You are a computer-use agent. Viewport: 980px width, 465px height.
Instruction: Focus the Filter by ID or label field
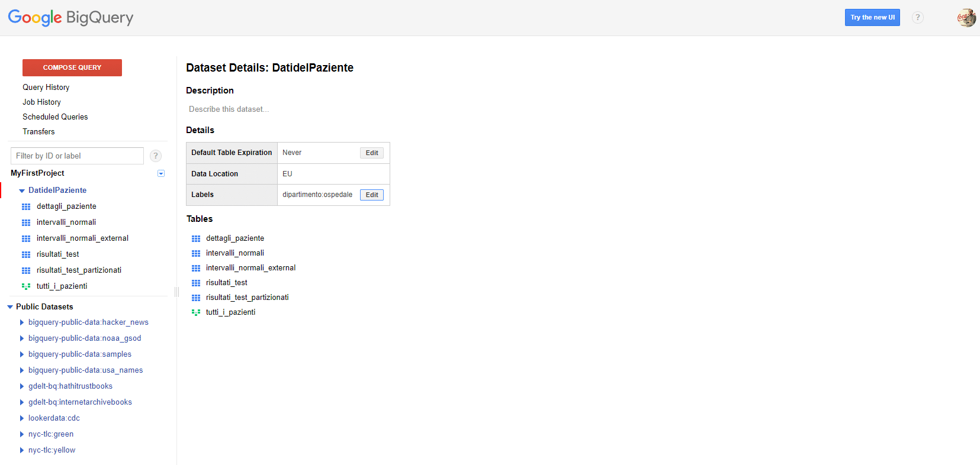pyautogui.click(x=77, y=156)
